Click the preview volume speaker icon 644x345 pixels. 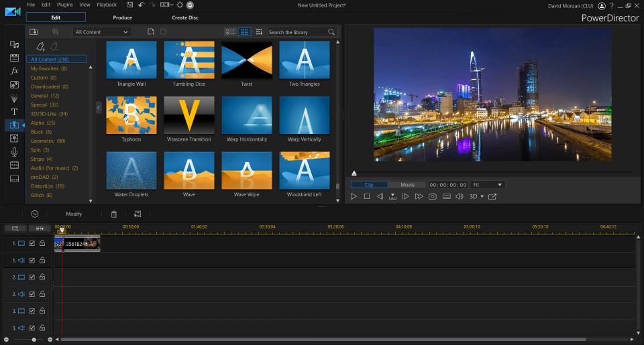point(460,196)
